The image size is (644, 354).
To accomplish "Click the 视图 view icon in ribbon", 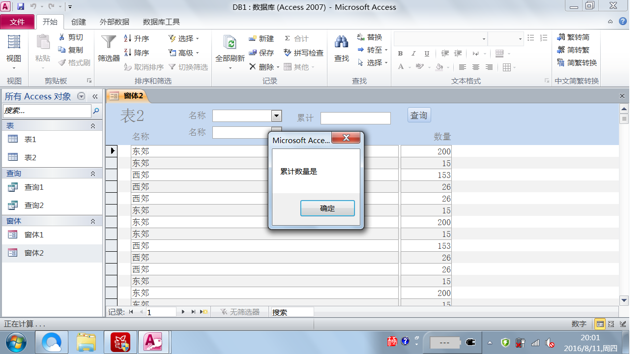I will click(x=14, y=43).
